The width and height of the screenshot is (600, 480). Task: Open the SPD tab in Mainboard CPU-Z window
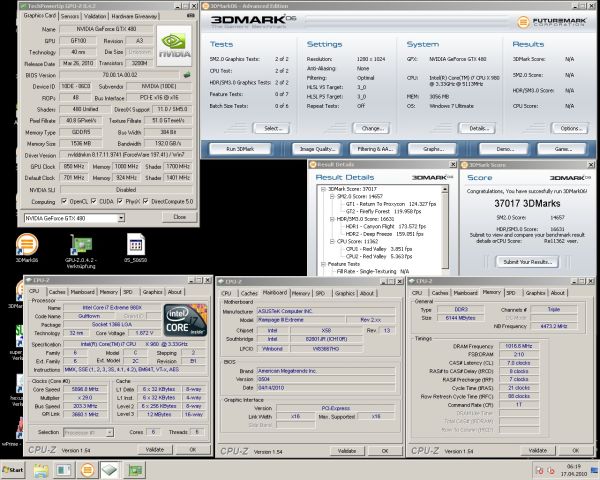click(320, 293)
